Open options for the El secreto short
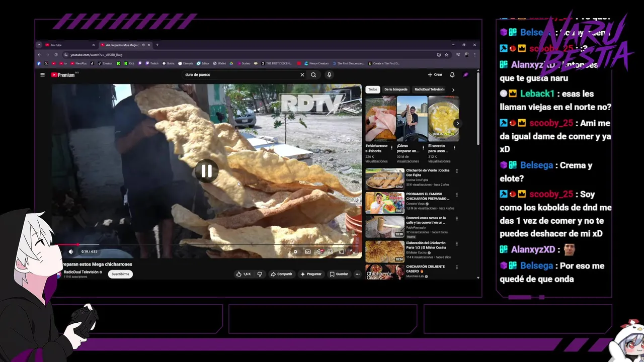This screenshot has height=362, width=644. tap(455, 148)
